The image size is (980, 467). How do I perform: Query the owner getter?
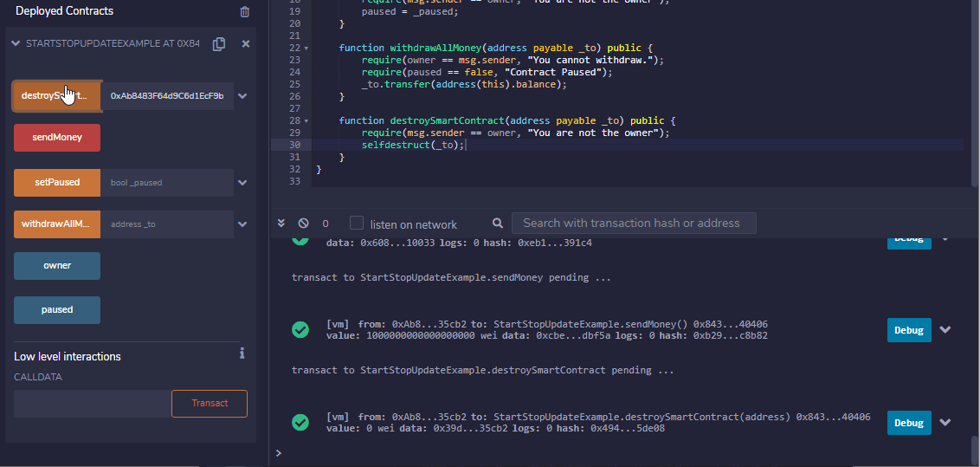[57, 266]
